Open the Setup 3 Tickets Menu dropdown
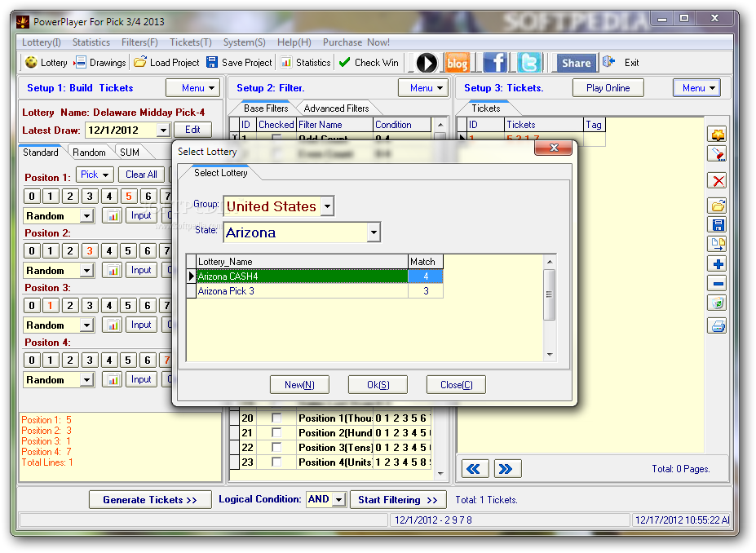Screen dimensions: 756x553 (696, 88)
